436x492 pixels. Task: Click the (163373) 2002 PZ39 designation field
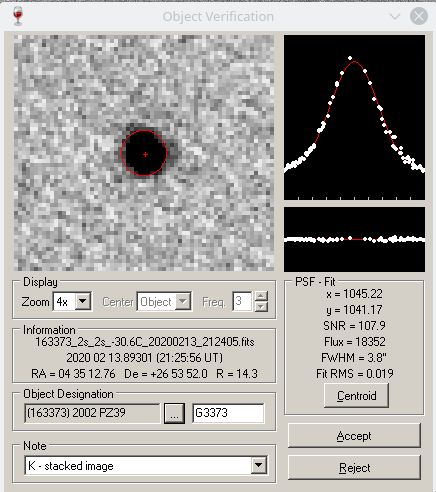[x=92, y=413]
